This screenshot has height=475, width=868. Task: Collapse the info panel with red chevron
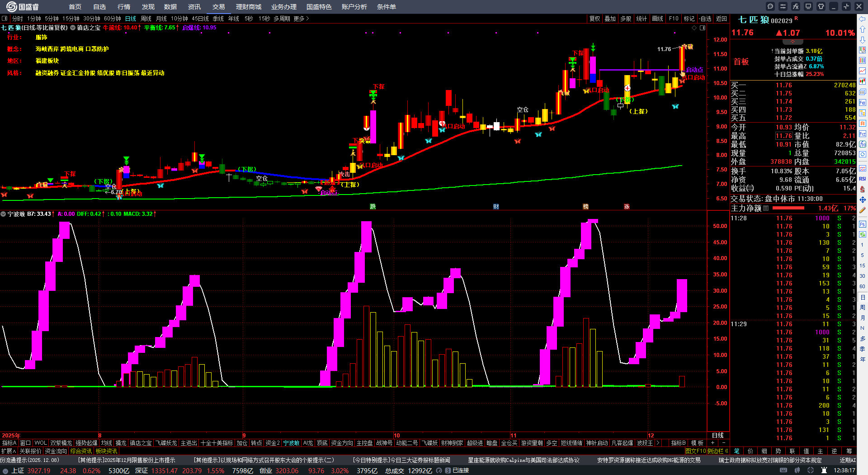coord(793,42)
